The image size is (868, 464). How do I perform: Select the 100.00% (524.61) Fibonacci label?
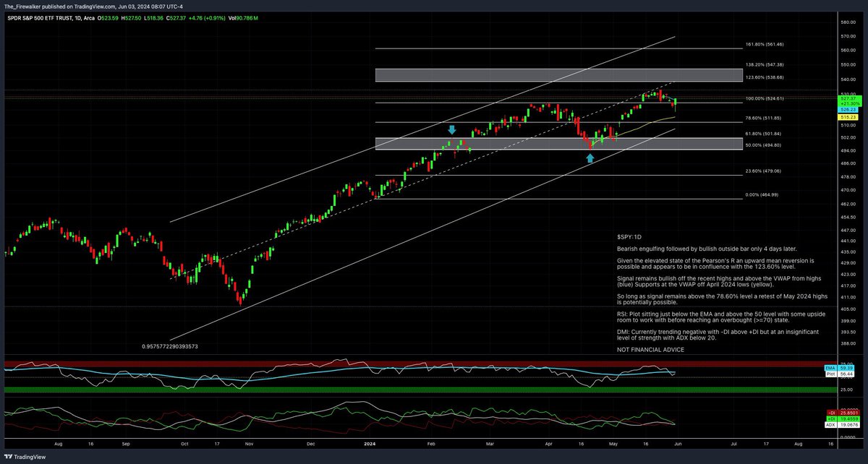coord(766,98)
